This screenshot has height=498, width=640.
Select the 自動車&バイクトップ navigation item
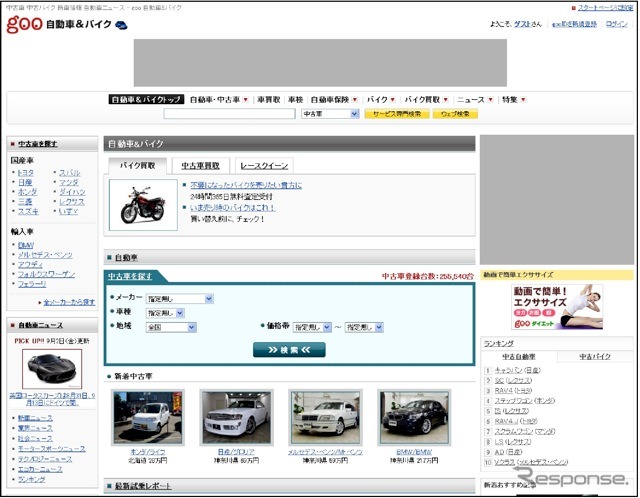(x=146, y=100)
